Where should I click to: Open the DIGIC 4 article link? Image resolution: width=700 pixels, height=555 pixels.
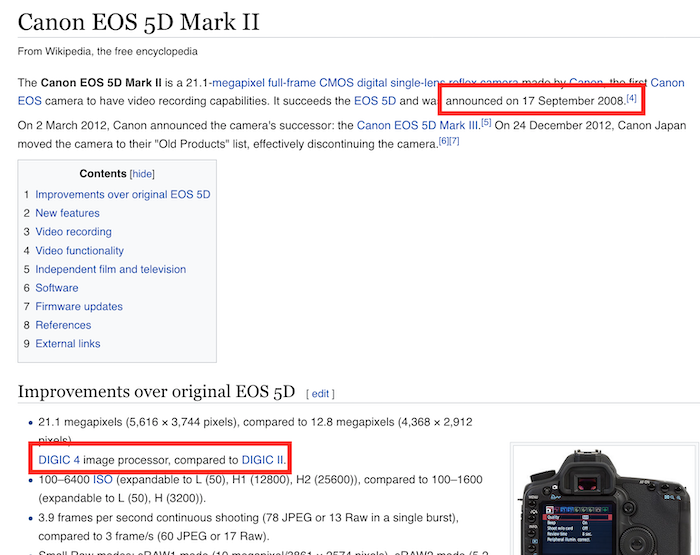point(59,459)
